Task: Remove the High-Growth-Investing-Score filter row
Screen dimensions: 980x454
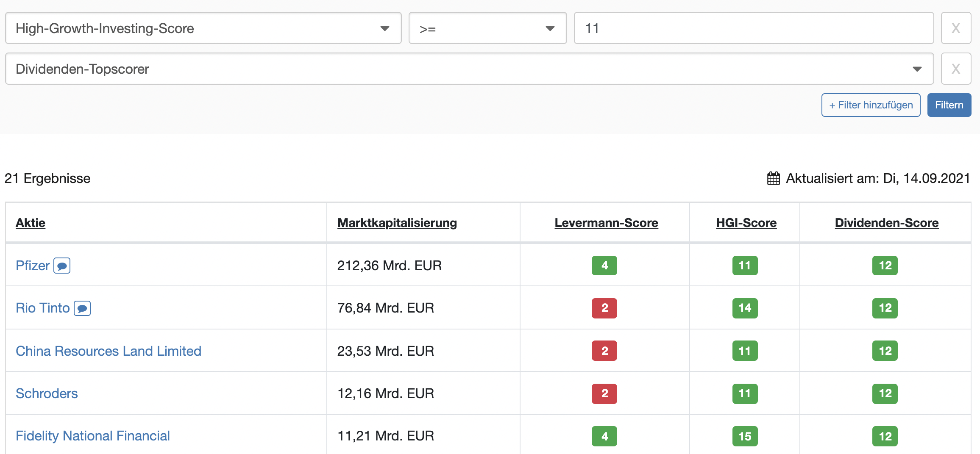Action: pyautogui.click(x=956, y=28)
